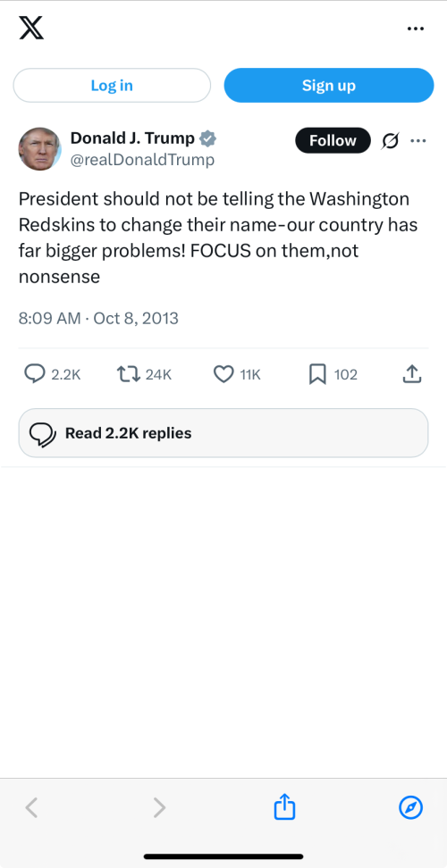447x868 pixels.
Task: Open Read 2.2K replies
Action: pos(223,433)
